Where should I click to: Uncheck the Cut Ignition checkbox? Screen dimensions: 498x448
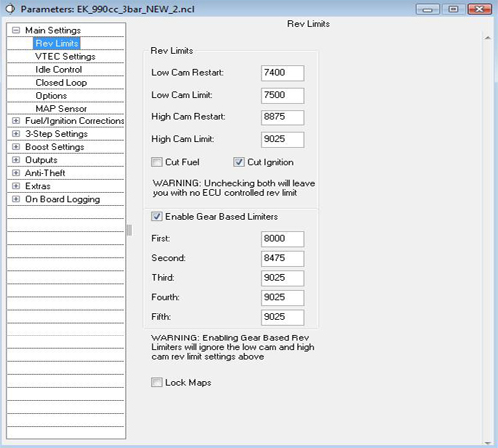click(239, 162)
